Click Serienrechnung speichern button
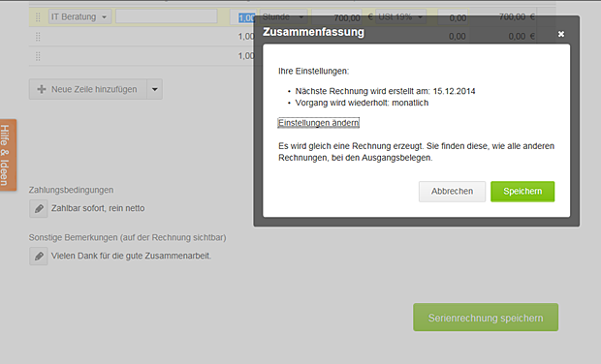Screen dimensions: 601x364 coord(486,318)
